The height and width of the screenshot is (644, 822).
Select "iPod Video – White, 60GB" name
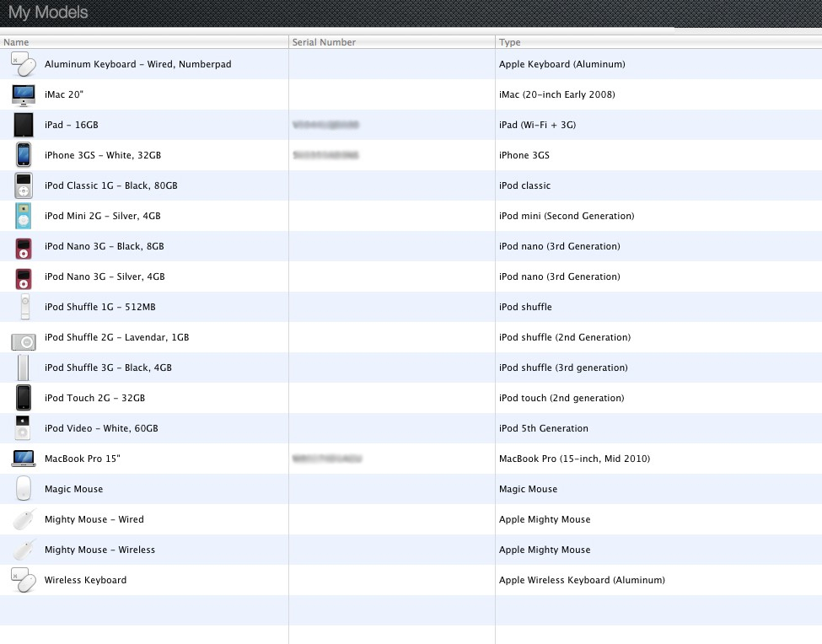(x=101, y=429)
